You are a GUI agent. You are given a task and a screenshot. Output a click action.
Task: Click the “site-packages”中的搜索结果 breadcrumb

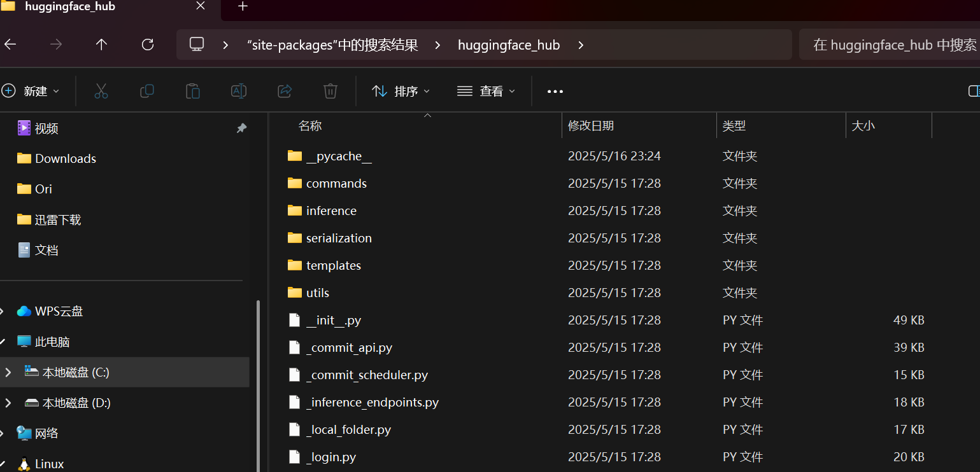[x=332, y=45]
